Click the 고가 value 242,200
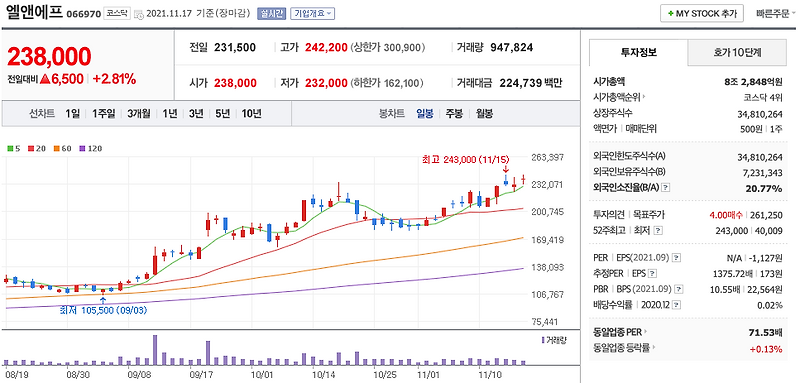 click(x=326, y=48)
